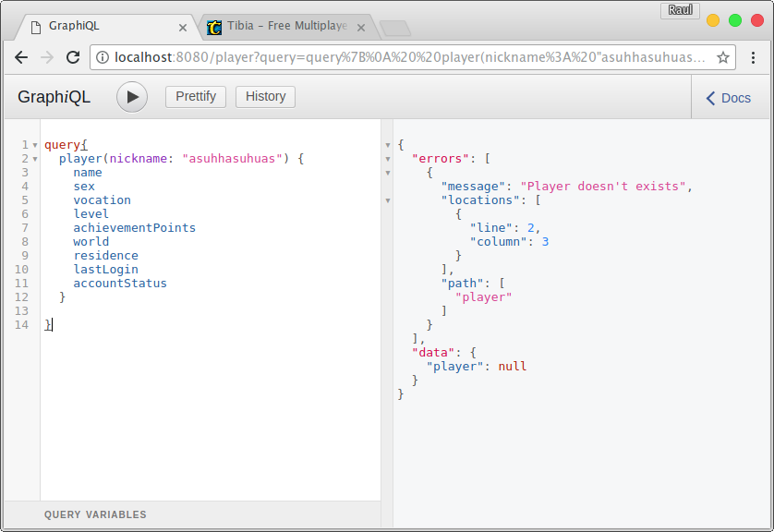774x532 pixels.
Task: Fold the root result object arrow
Action: coord(388,145)
